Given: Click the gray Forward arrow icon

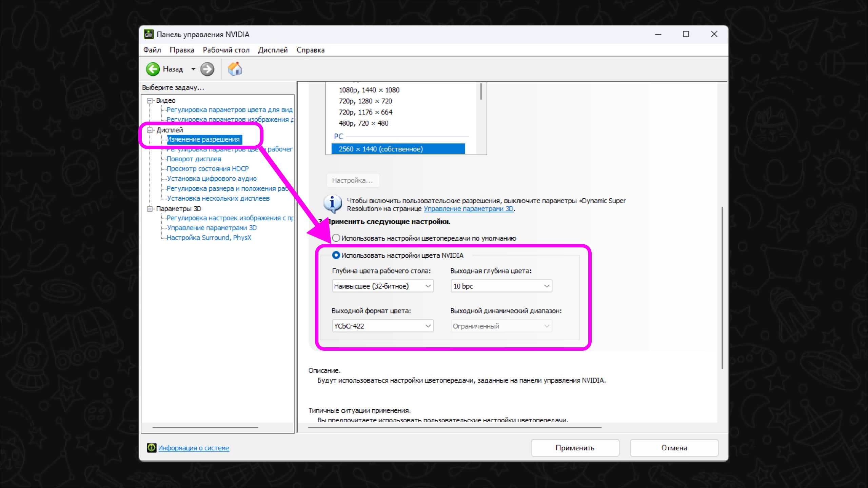Looking at the screenshot, I should click(207, 69).
